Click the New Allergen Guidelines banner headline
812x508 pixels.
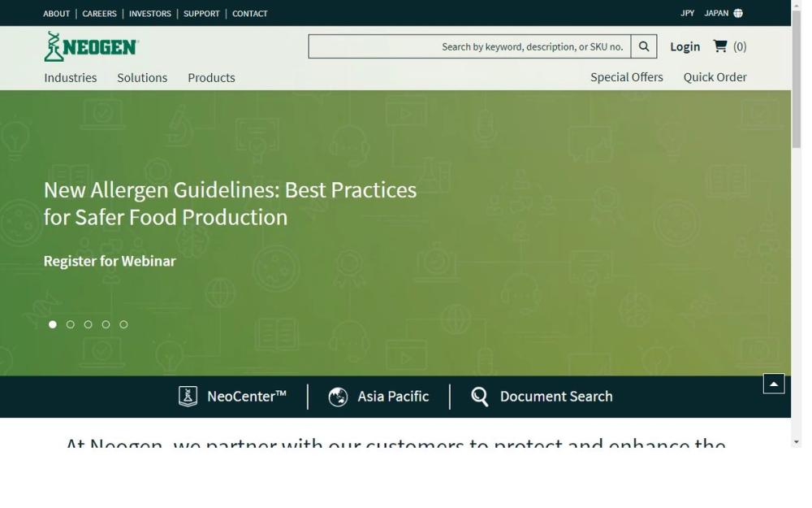click(230, 204)
